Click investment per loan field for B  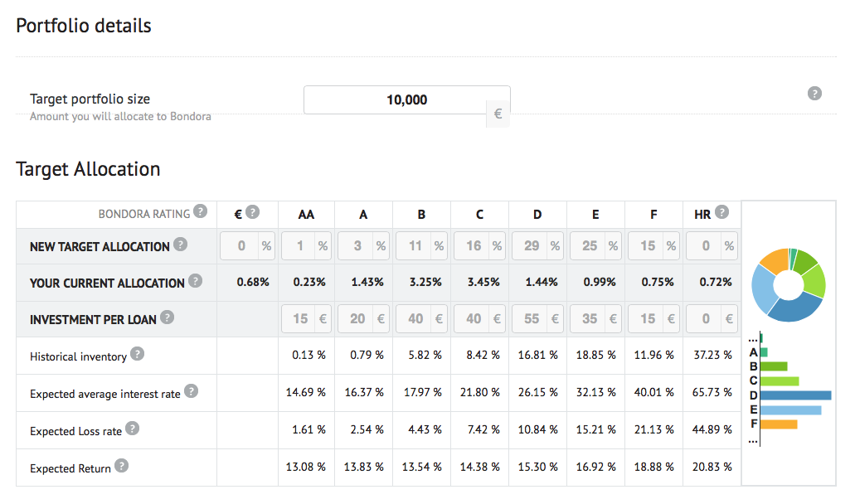pos(413,318)
